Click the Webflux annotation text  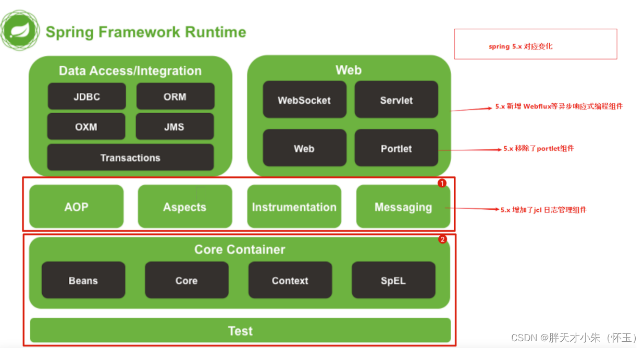coord(559,106)
